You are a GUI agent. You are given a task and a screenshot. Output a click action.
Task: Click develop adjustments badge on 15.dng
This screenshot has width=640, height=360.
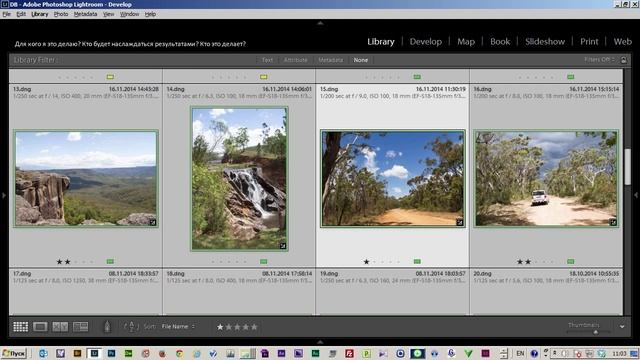[x=460, y=222]
